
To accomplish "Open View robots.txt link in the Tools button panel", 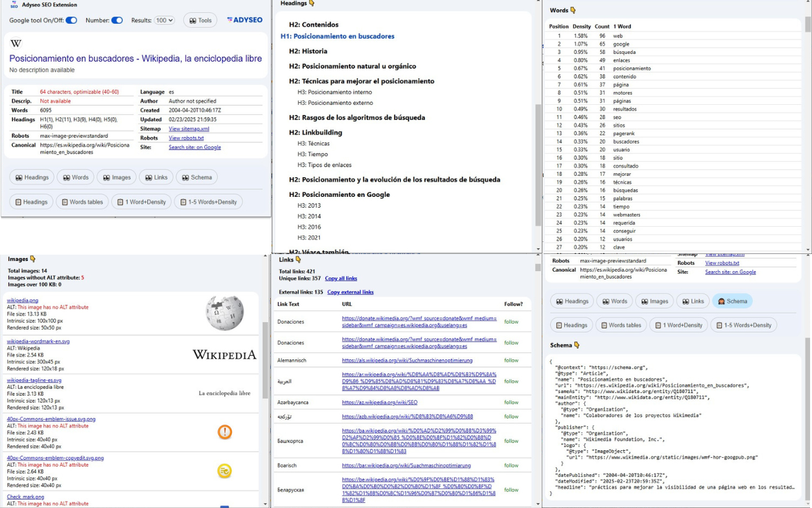I will coord(186,138).
